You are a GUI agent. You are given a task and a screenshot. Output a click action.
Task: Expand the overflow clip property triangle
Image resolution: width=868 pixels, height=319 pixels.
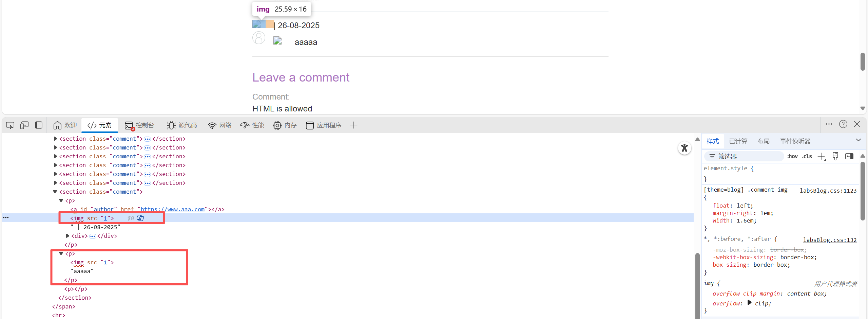tap(749, 303)
